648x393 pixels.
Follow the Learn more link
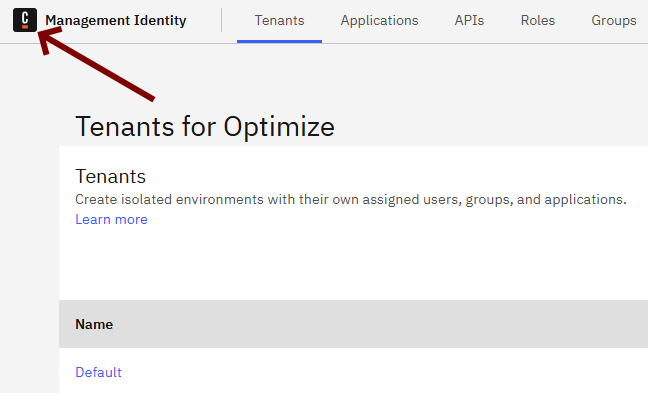click(x=111, y=219)
